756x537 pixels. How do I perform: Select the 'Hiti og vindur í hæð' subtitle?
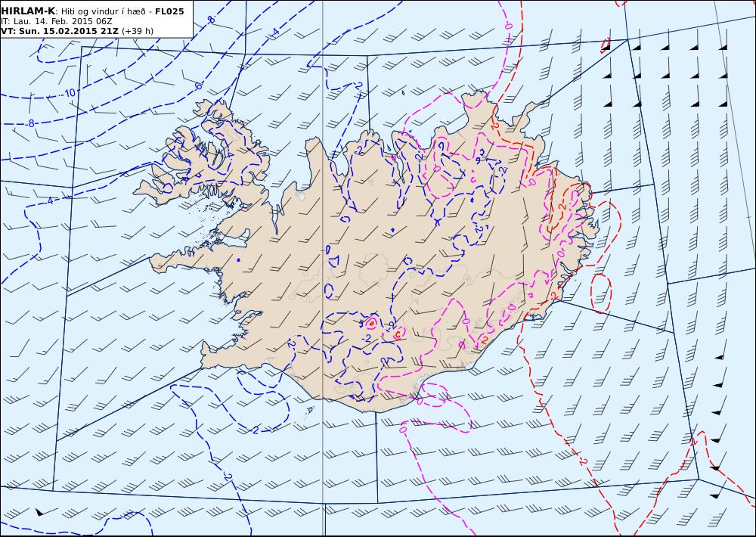(x=103, y=11)
